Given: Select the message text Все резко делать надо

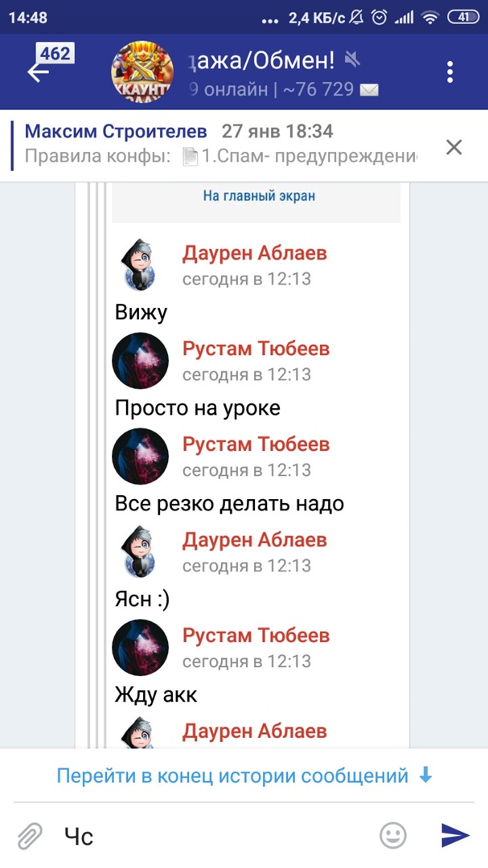Looking at the screenshot, I should pyautogui.click(x=229, y=503).
